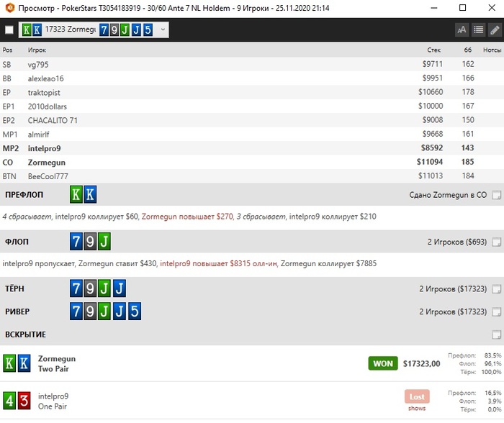Click the pencil edit icon
The width and height of the screenshot is (504, 423).
(x=495, y=30)
